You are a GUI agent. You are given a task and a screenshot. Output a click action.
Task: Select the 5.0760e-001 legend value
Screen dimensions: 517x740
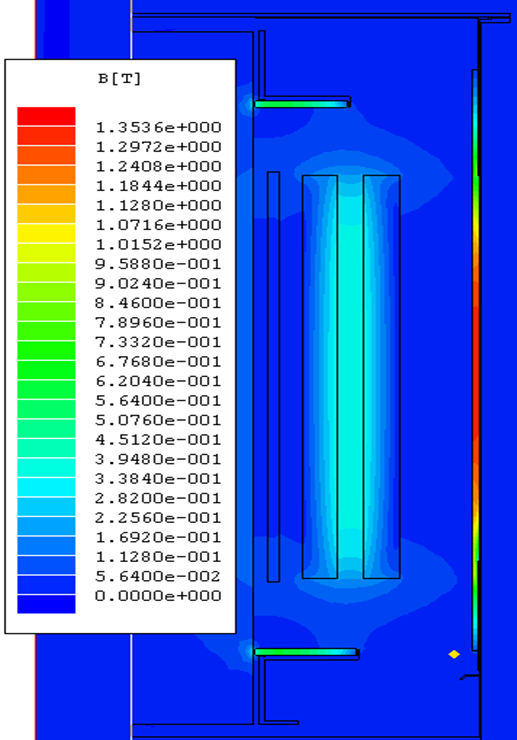[159, 420]
